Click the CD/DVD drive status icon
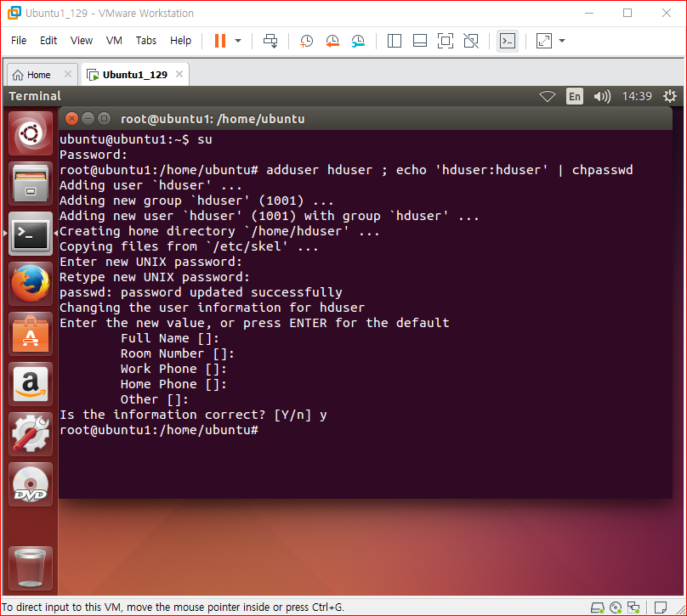Viewport: 687px width, 616px height. tap(616, 608)
